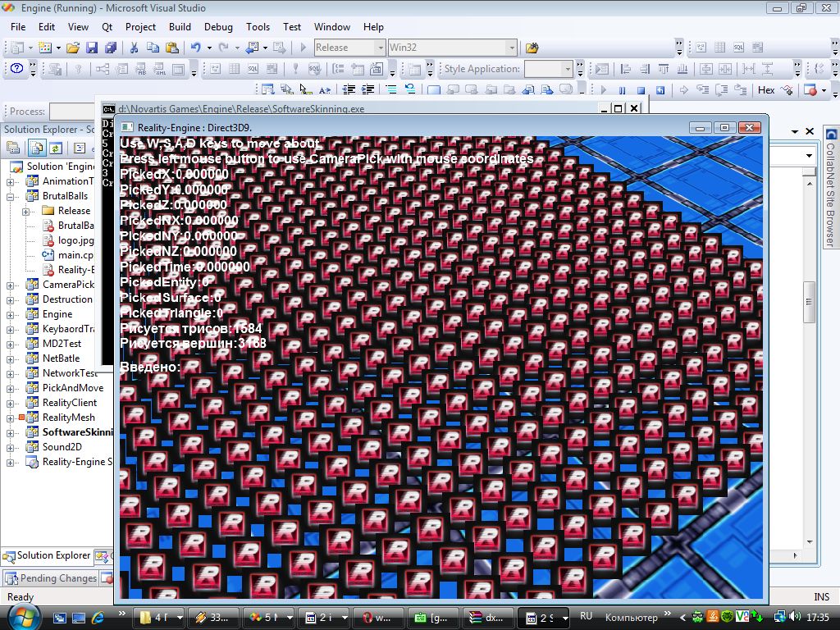The height and width of the screenshot is (630, 840).
Task: Click the Save All icon
Action: pos(109,48)
